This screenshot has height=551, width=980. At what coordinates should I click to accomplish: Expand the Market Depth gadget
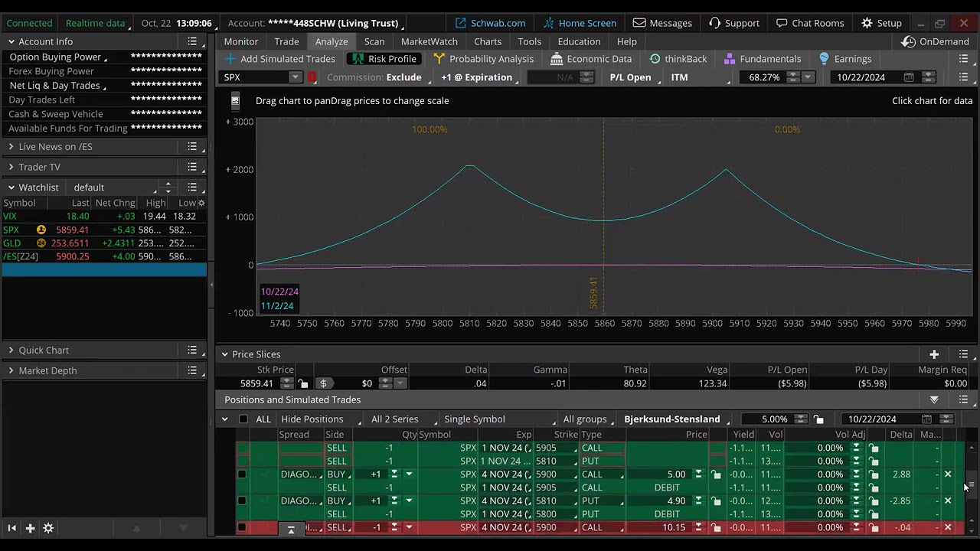pos(11,370)
